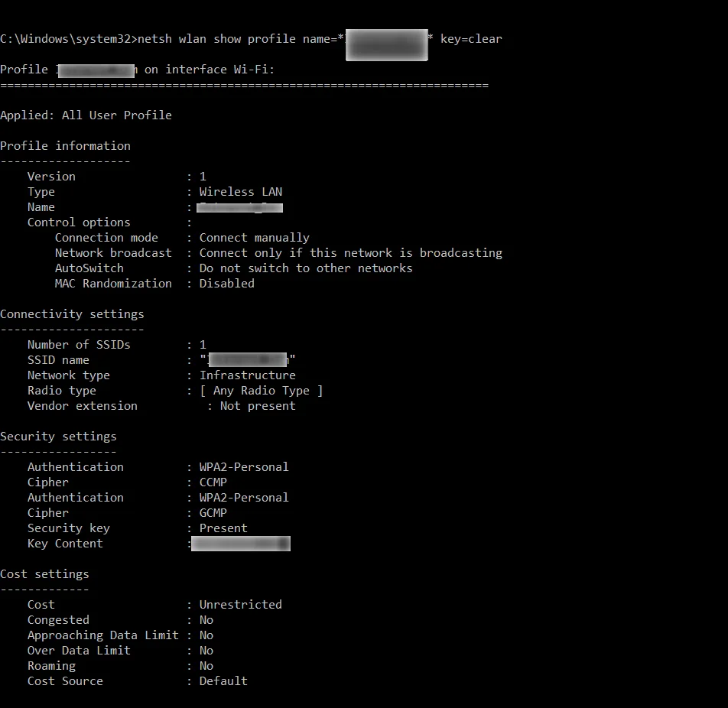The height and width of the screenshot is (708, 728).
Task: Click 'on interface Wi-Fi:' text
Action: point(210,70)
